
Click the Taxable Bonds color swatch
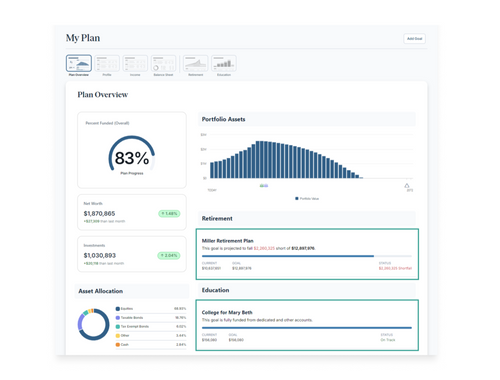point(118,318)
